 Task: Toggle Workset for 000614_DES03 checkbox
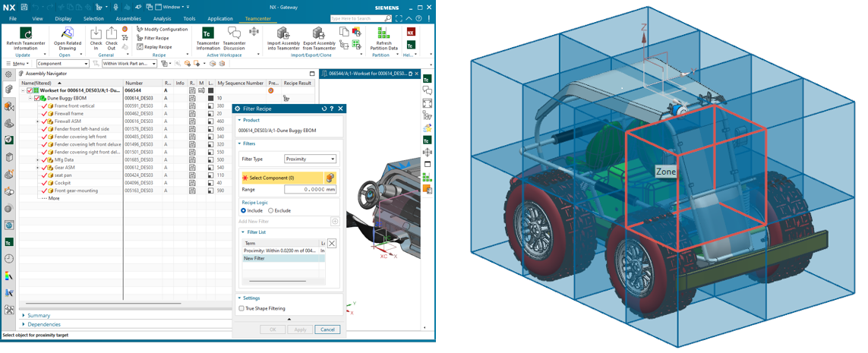[x=30, y=90]
